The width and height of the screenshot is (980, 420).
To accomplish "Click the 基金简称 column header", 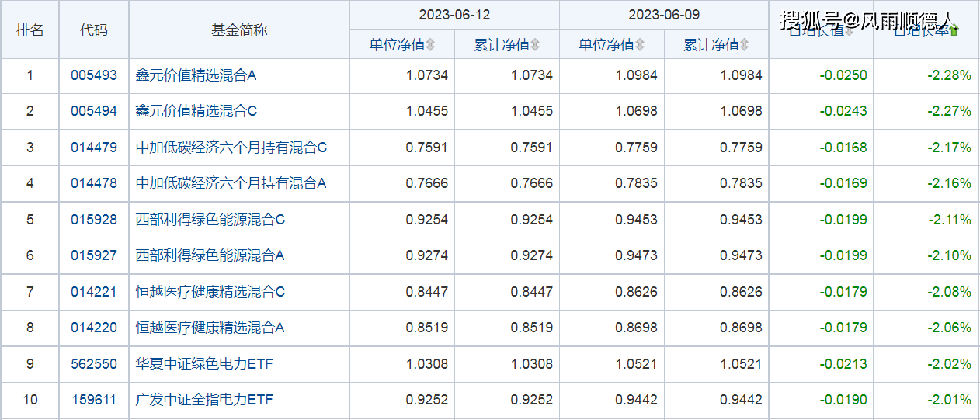I will point(239,30).
